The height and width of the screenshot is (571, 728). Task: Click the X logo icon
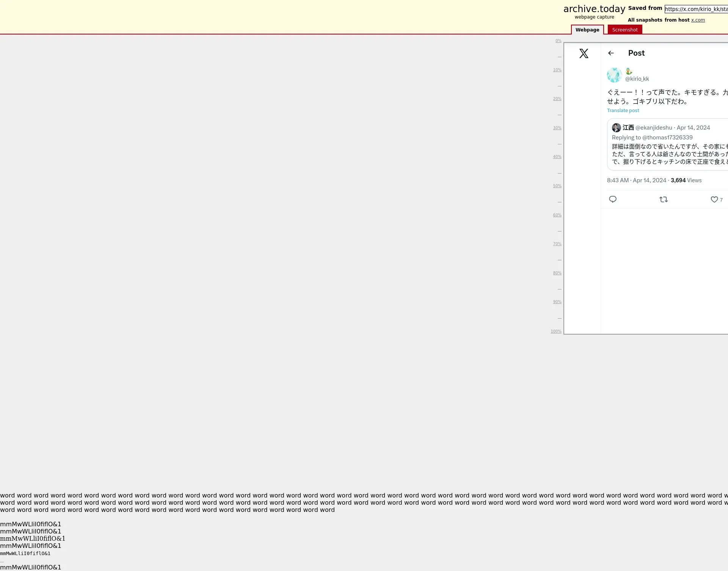click(x=584, y=53)
